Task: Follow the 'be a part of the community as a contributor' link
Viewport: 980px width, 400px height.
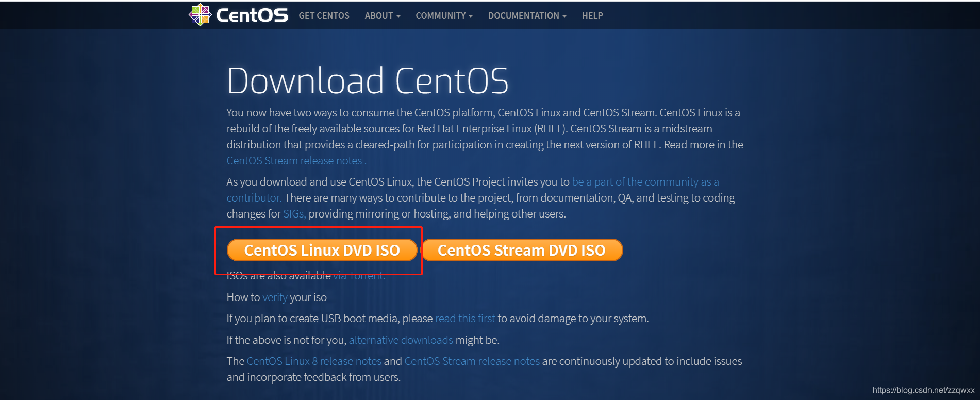Action: pos(645,182)
